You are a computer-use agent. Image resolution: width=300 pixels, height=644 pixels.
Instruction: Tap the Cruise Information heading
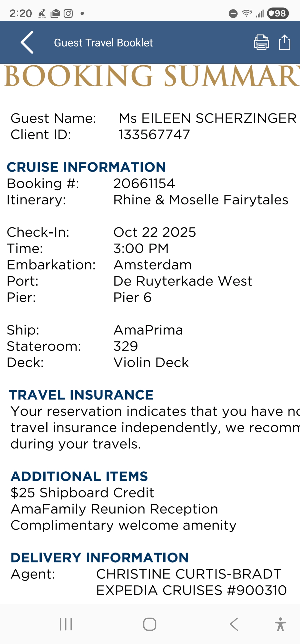pyautogui.click(x=86, y=167)
